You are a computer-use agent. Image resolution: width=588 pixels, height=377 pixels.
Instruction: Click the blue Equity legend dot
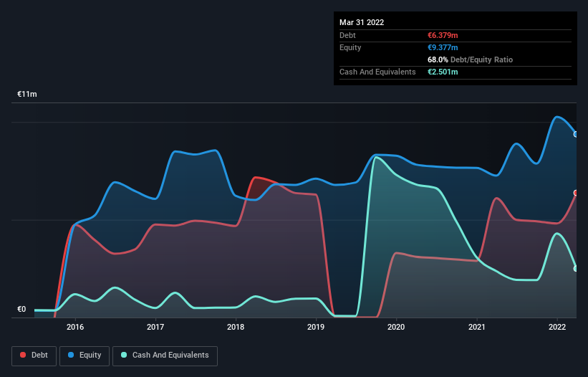click(70, 355)
